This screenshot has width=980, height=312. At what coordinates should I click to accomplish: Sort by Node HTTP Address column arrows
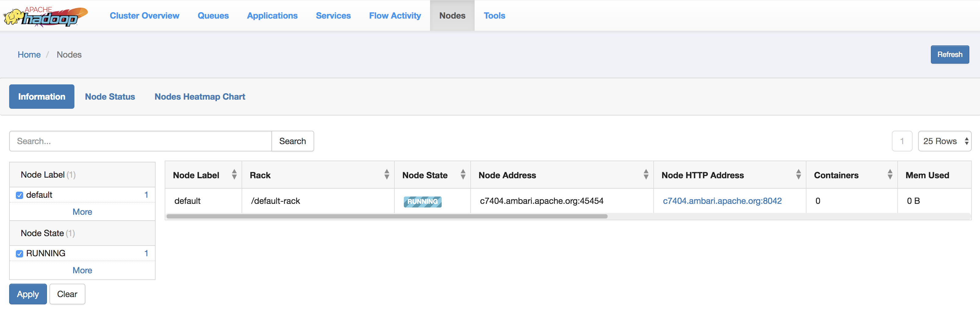coord(798,174)
